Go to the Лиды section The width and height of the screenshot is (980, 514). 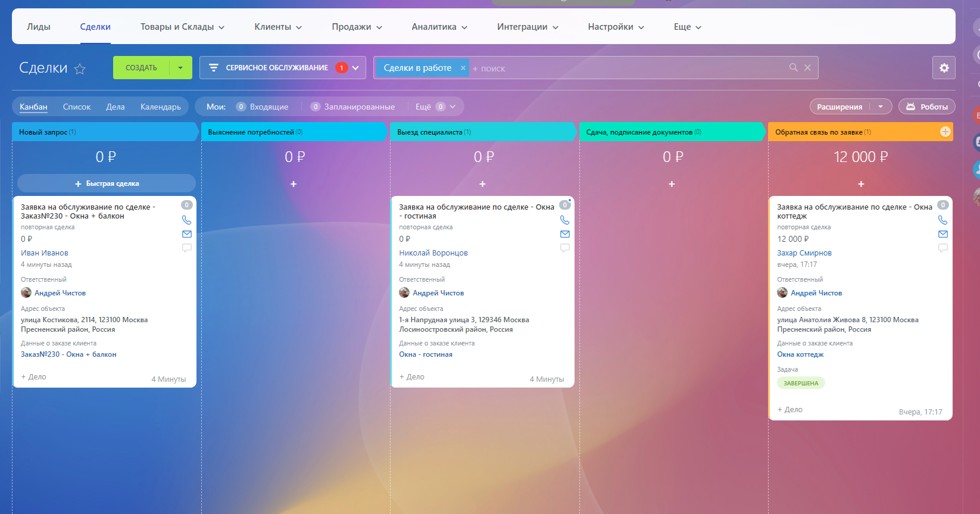tap(39, 27)
